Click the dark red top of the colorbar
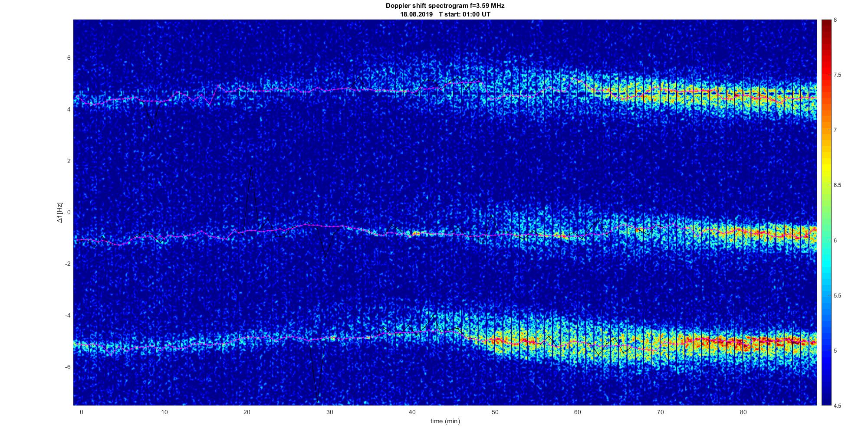 826,26
